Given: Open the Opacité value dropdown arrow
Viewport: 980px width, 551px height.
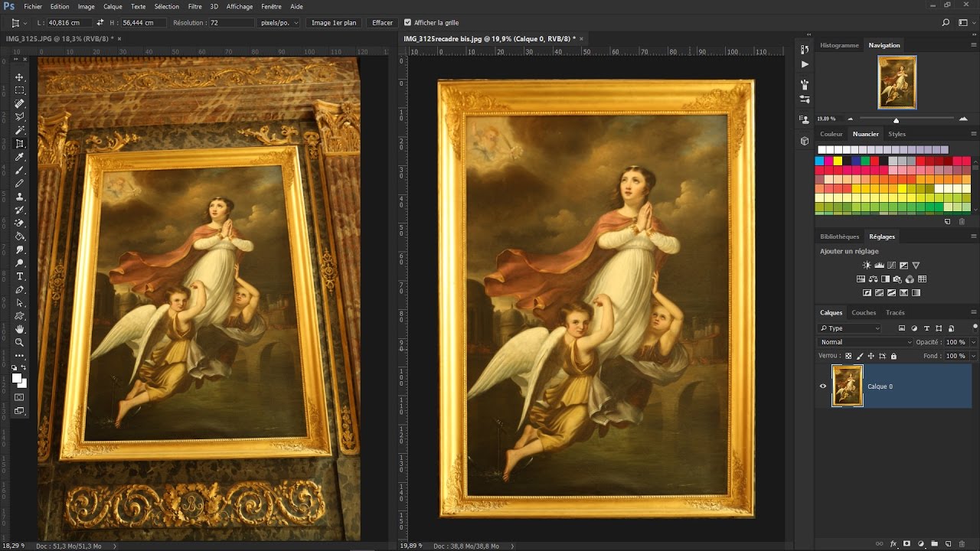Looking at the screenshot, I should (x=974, y=342).
